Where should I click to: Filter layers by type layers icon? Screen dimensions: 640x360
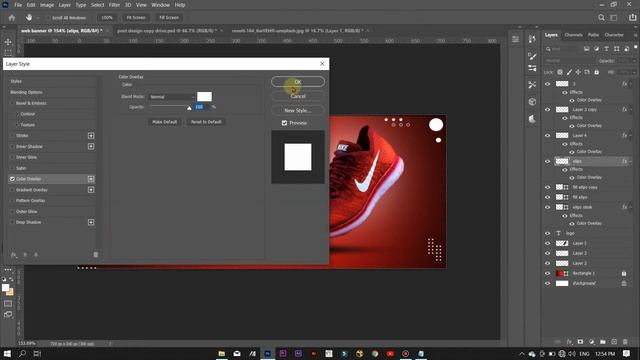607,49
